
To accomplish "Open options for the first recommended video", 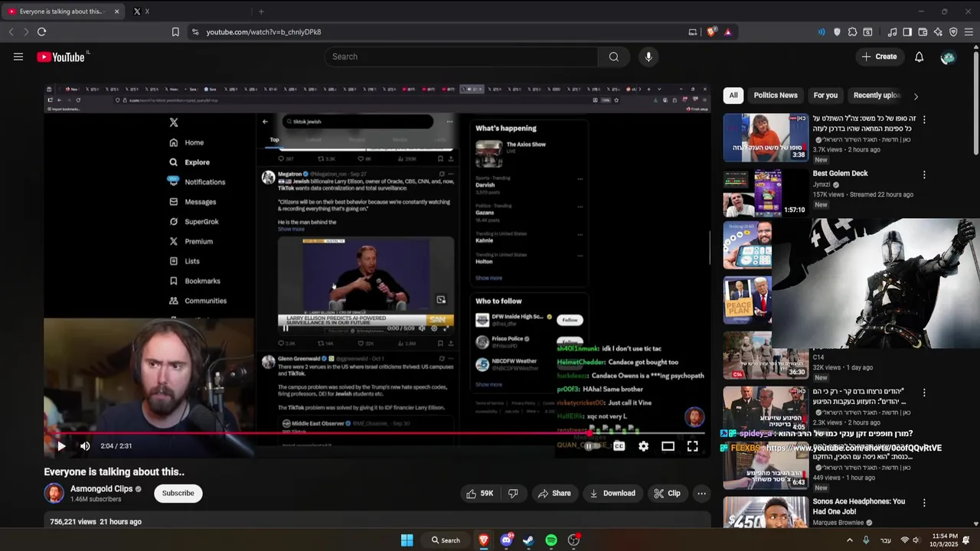I will coord(924,119).
